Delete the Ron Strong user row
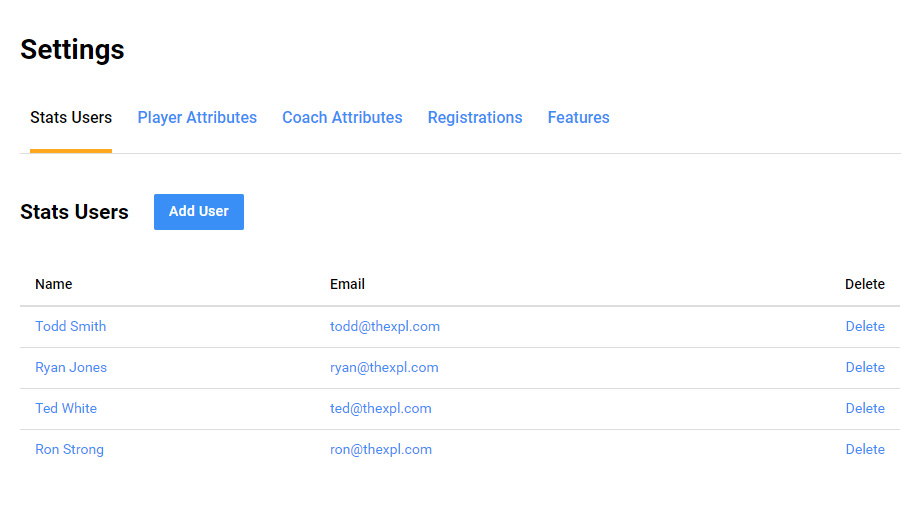The image size is (921, 518). (x=865, y=449)
